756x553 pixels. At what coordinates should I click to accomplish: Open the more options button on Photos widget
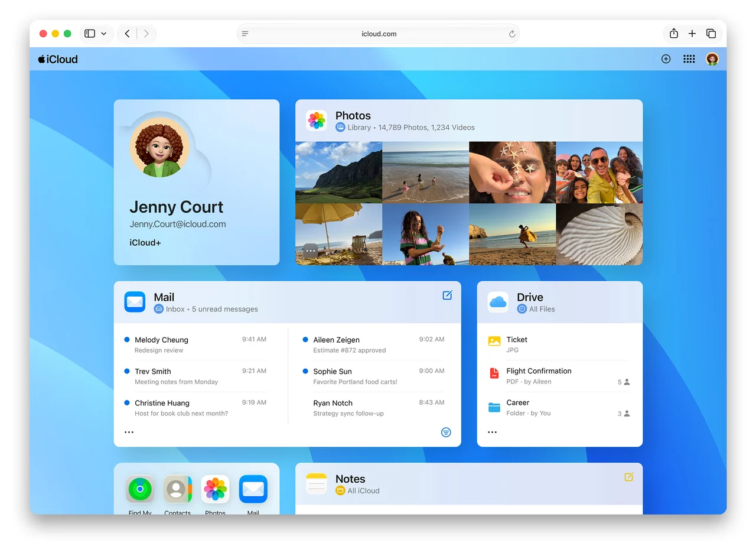click(311, 251)
